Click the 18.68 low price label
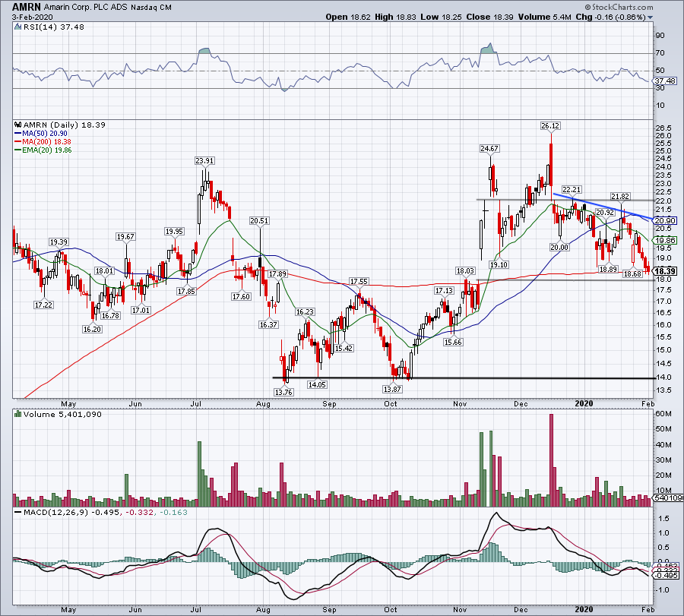Viewport: 684px width, 616px height. (x=632, y=273)
